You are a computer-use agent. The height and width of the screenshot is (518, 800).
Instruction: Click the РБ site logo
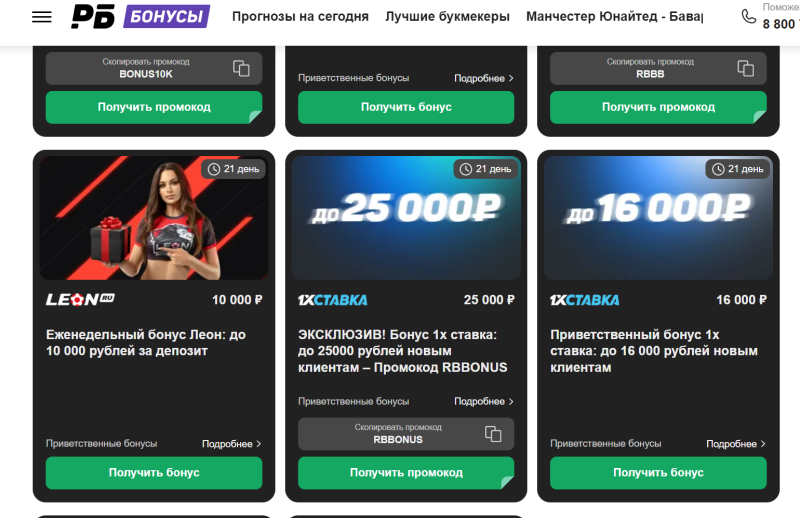(x=93, y=16)
